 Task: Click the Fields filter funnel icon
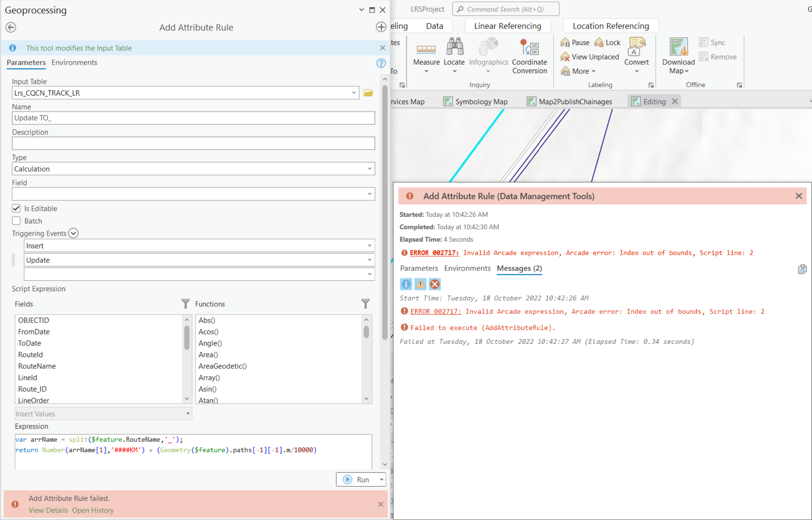pos(185,304)
